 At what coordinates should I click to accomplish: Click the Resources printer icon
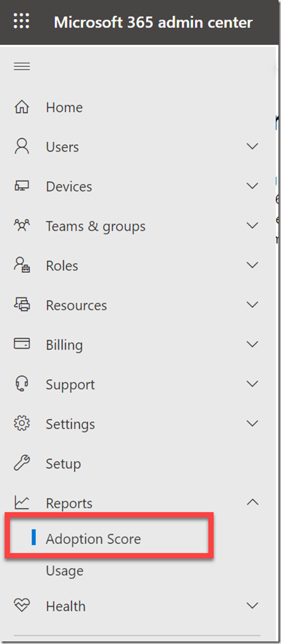tap(22, 305)
